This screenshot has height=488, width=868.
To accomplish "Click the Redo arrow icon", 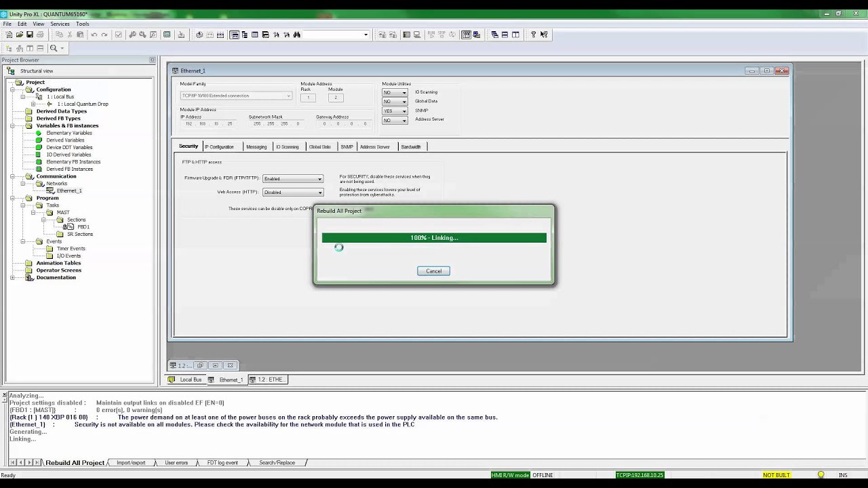I will click(x=104, y=35).
